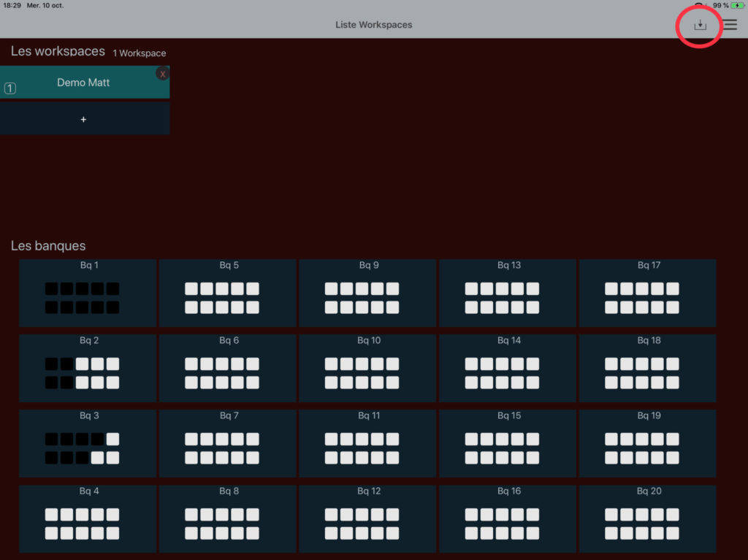Click the number 1 badge icon
This screenshot has width=748, height=560.
coord(10,89)
